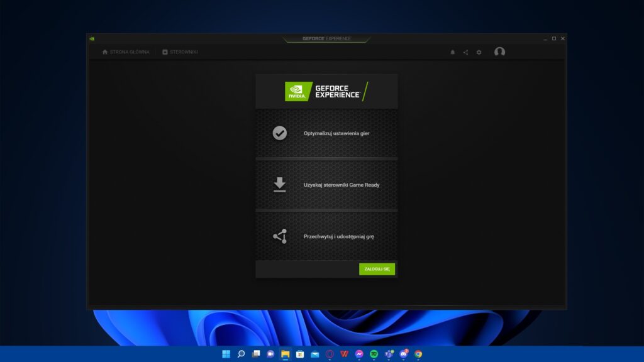Click the checkmark icon for game optimization
The image size is (644, 362).
coord(280,133)
